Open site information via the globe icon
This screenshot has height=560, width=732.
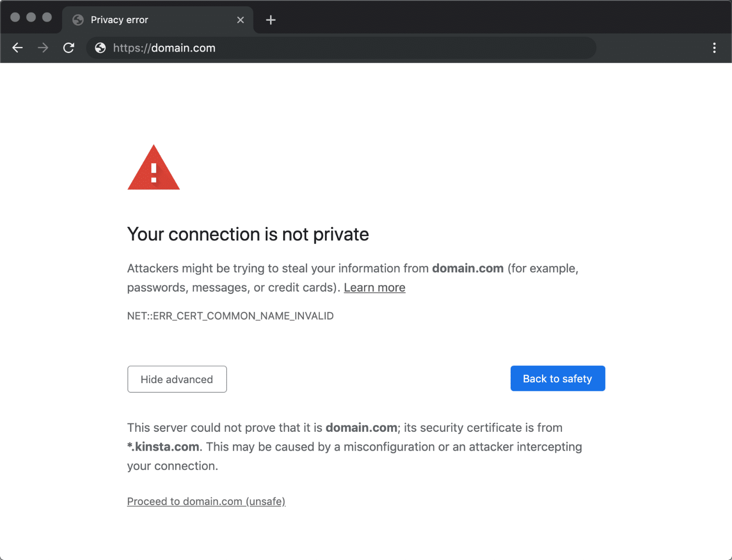[x=100, y=48]
